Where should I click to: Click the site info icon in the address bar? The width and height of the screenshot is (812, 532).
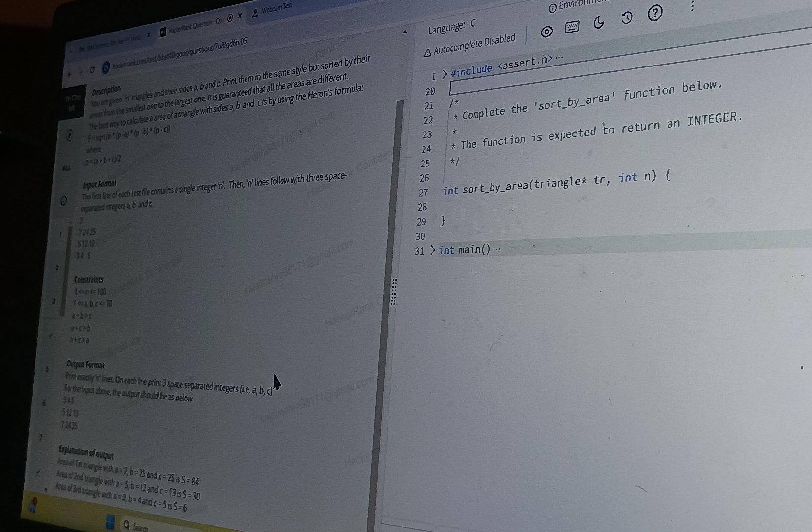(x=106, y=68)
